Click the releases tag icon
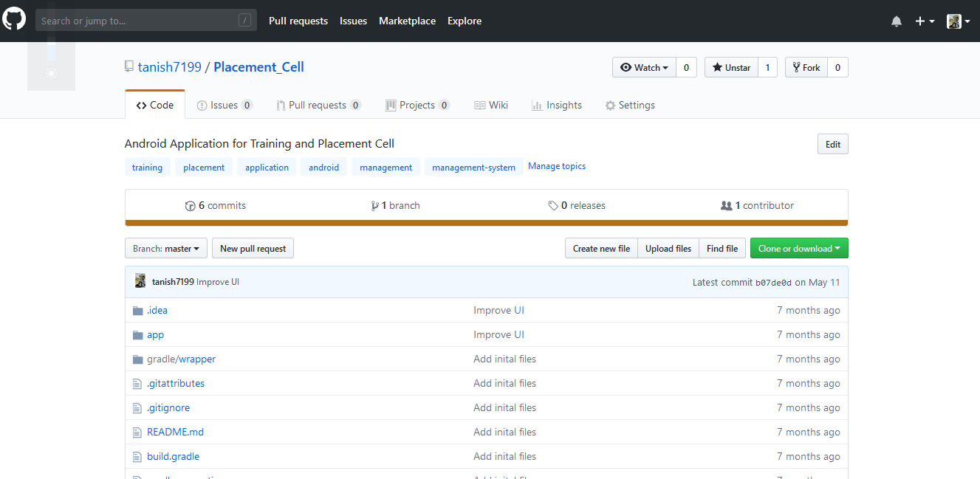Image resolution: width=980 pixels, height=479 pixels. [553, 206]
